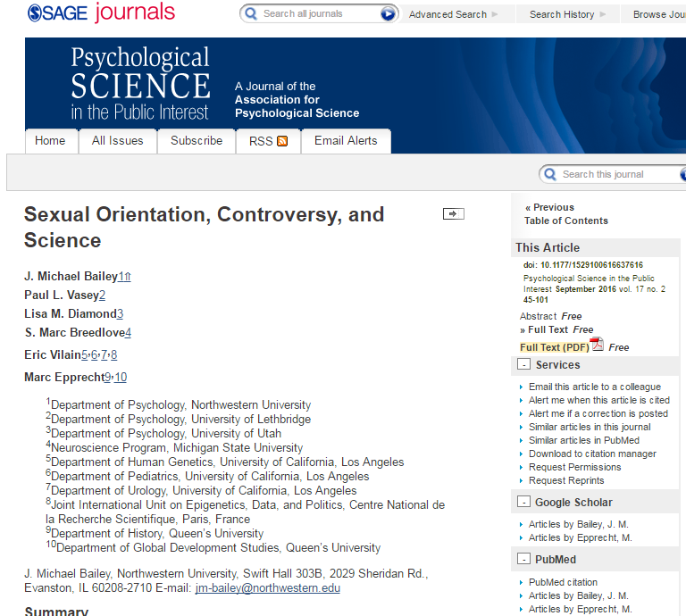Collapse the Google Scholar section
The width and height of the screenshot is (686, 616).
point(523,503)
